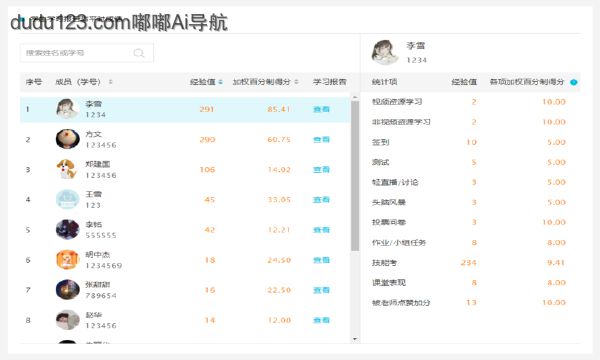The image size is (600, 360).
Task: Sort by 加权百分制得分 column arrow
Action: click(x=296, y=82)
